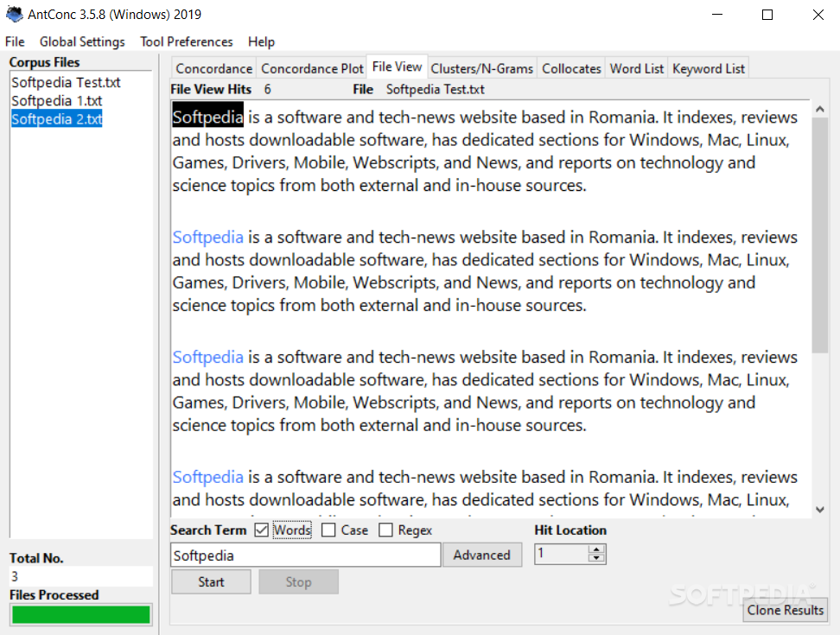Click the fourth blue Softpedia hit
Screen dimensions: 840x635
point(208,477)
